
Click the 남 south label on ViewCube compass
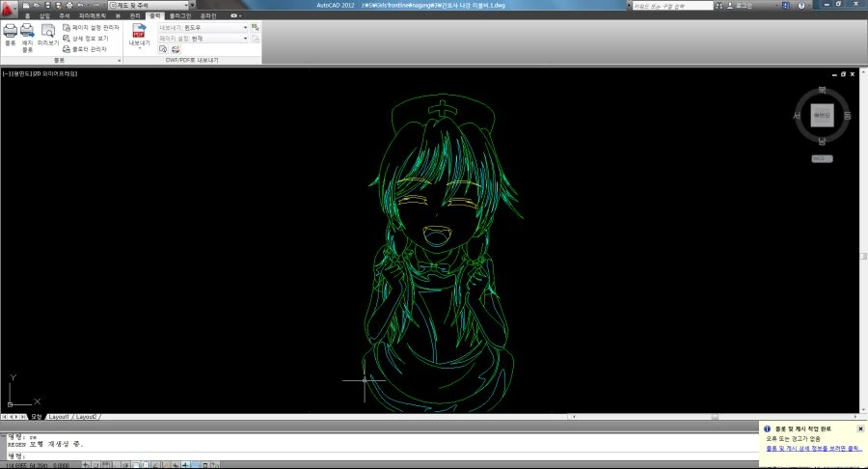[x=822, y=141]
